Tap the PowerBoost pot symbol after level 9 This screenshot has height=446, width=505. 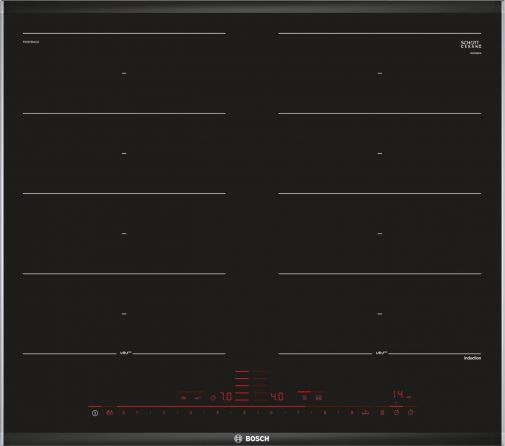pos(366,413)
